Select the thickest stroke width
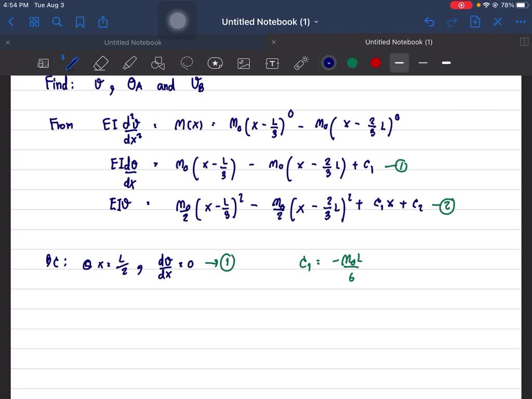 click(x=446, y=63)
